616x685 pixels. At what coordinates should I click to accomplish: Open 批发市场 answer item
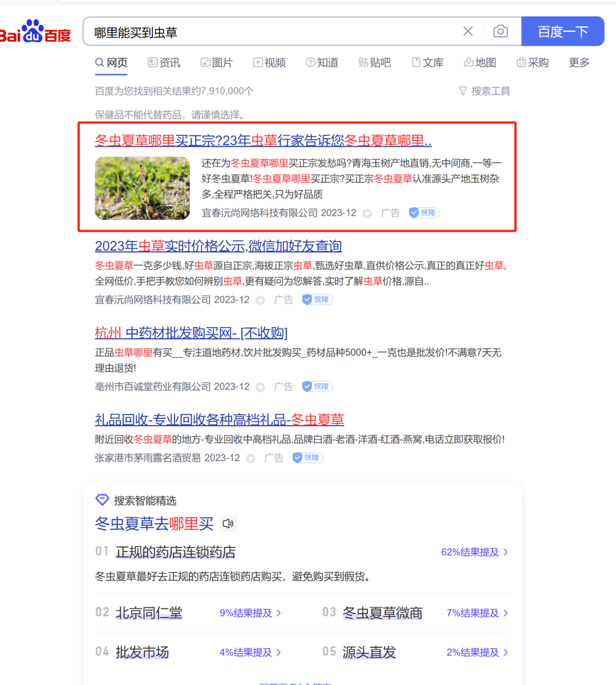pyautogui.click(x=142, y=652)
